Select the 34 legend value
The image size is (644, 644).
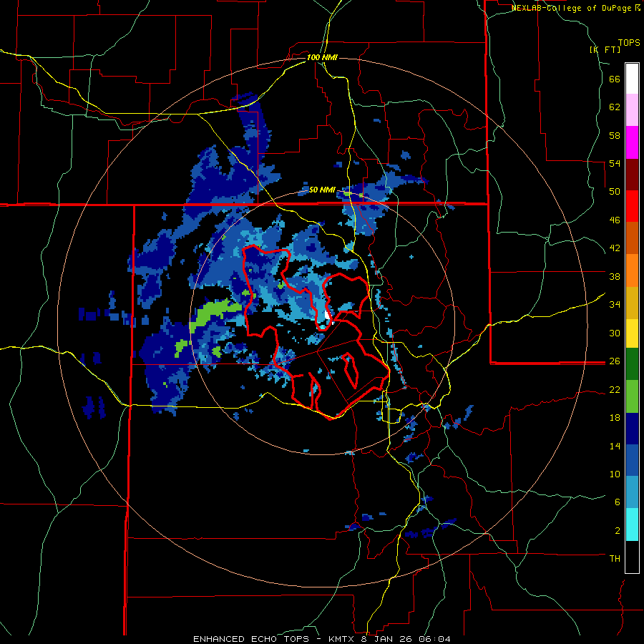(x=615, y=305)
